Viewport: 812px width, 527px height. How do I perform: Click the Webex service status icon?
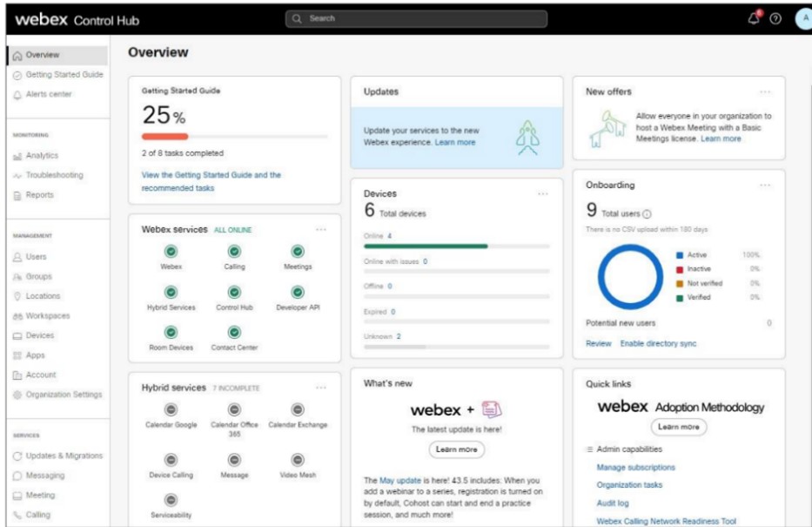(x=171, y=252)
